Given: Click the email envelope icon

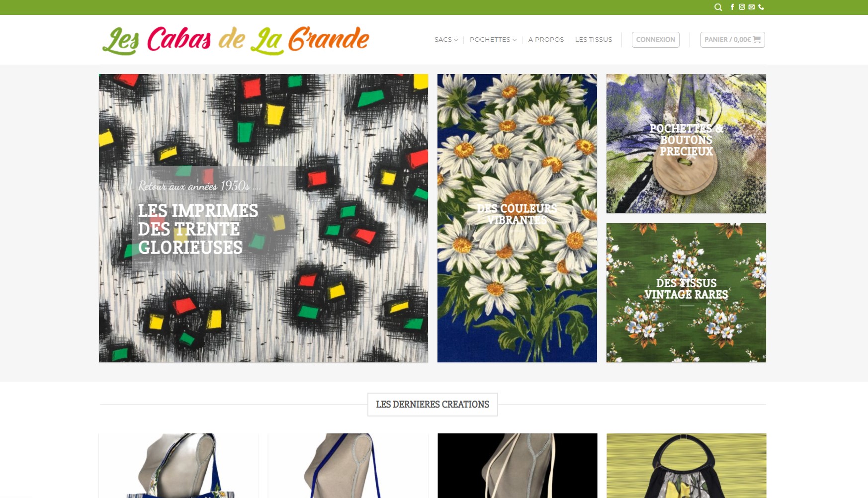Looking at the screenshot, I should [752, 7].
